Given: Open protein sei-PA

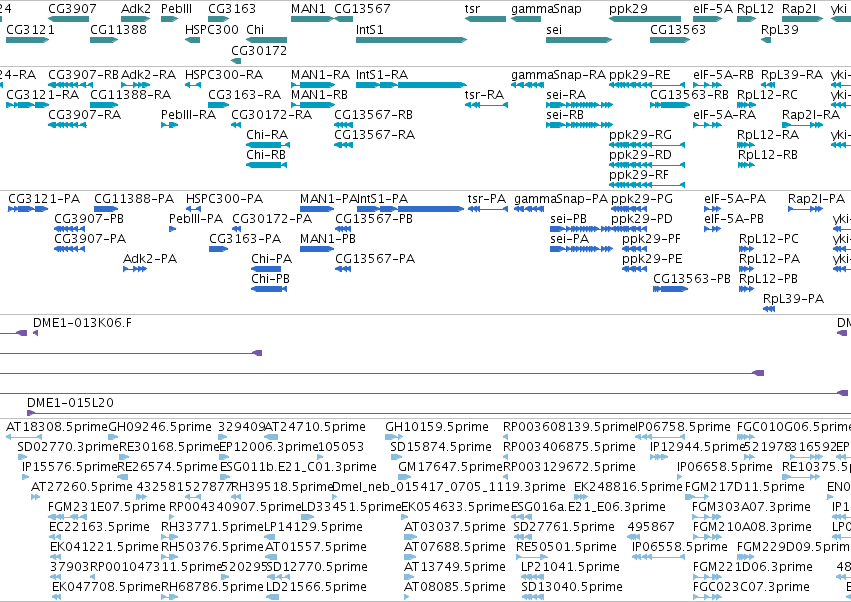Looking at the screenshot, I should pyautogui.click(x=569, y=239).
